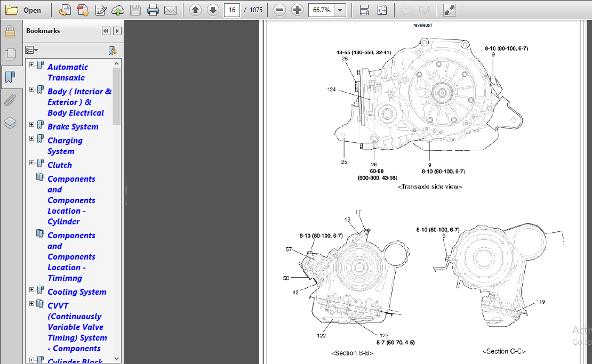This screenshot has width=592, height=364.
Task: Click part number 124 on diagram
Action: (331, 90)
